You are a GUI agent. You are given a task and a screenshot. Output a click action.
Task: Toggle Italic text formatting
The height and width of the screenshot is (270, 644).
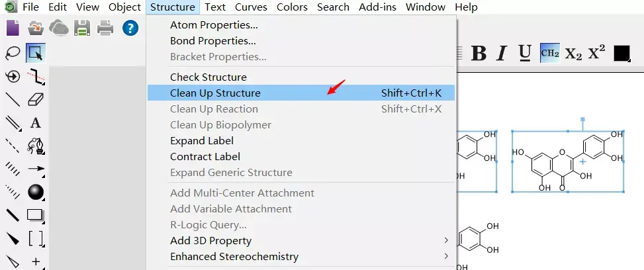point(501,54)
